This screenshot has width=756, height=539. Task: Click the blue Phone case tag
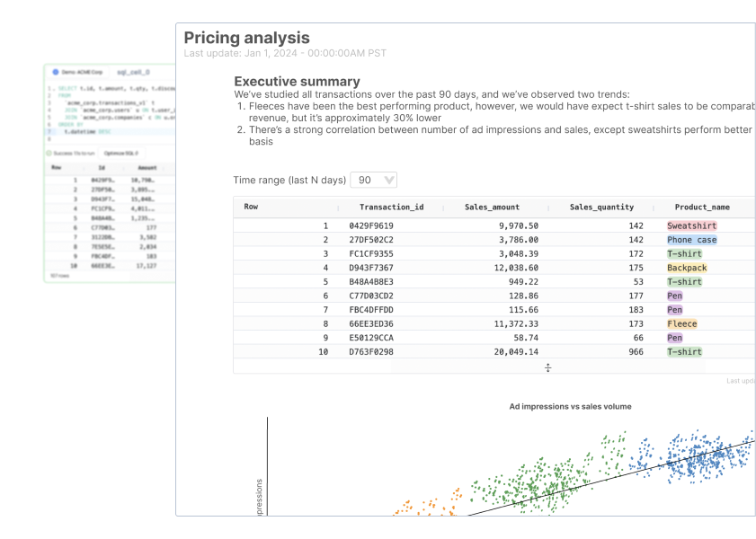tap(692, 240)
